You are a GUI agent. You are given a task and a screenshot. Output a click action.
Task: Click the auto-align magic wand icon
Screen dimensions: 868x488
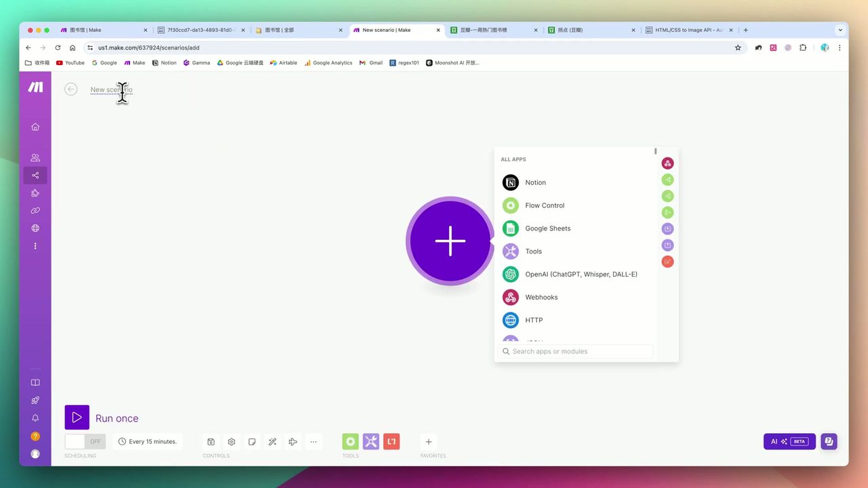coord(272,442)
